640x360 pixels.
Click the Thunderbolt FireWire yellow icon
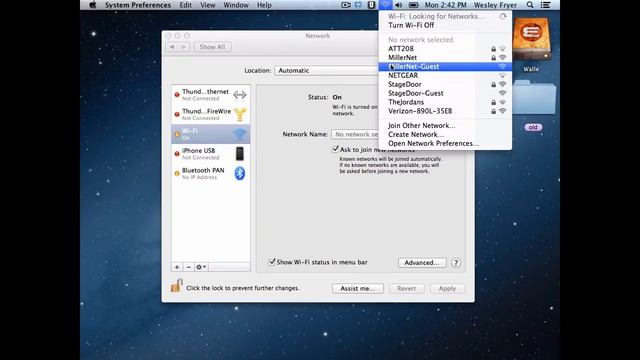tap(240, 114)
